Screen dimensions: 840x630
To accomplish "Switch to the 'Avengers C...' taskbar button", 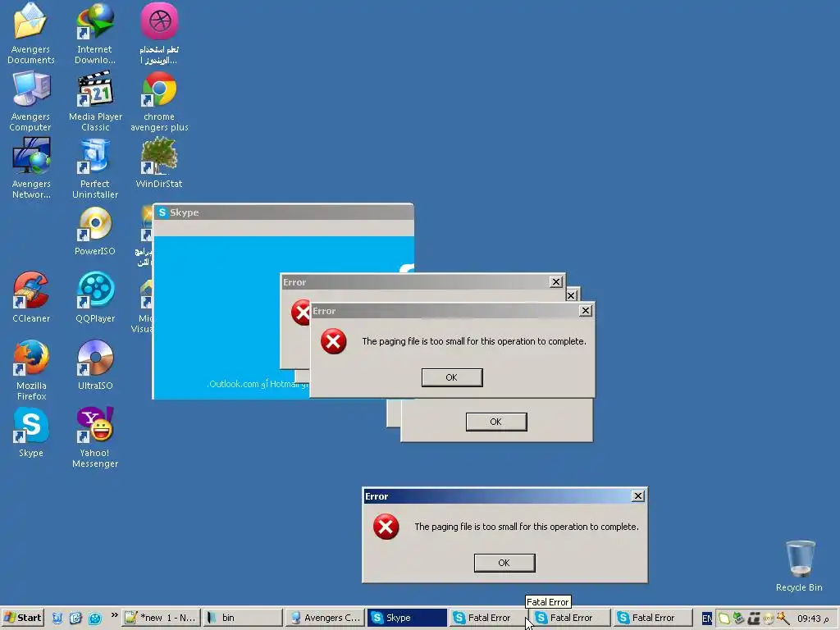I will [325, 618].
